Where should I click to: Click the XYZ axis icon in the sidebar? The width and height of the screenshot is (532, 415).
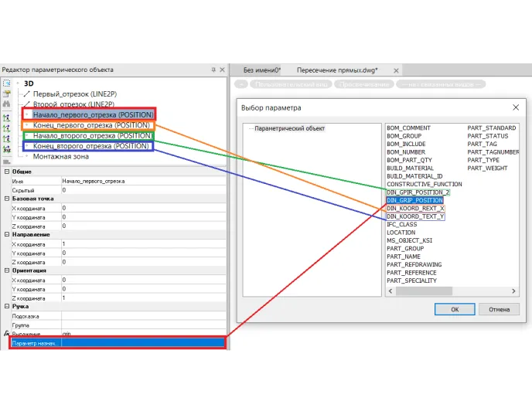pos(6,149)
